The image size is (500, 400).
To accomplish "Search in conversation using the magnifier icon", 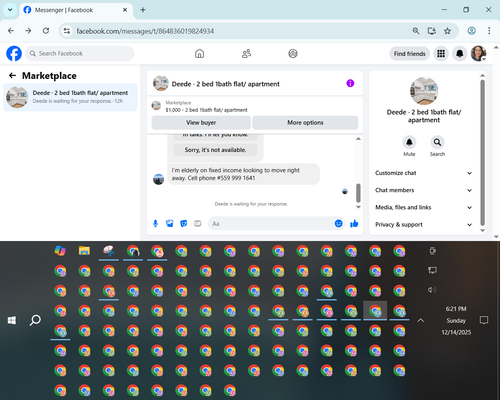I will tap(437, 142).
